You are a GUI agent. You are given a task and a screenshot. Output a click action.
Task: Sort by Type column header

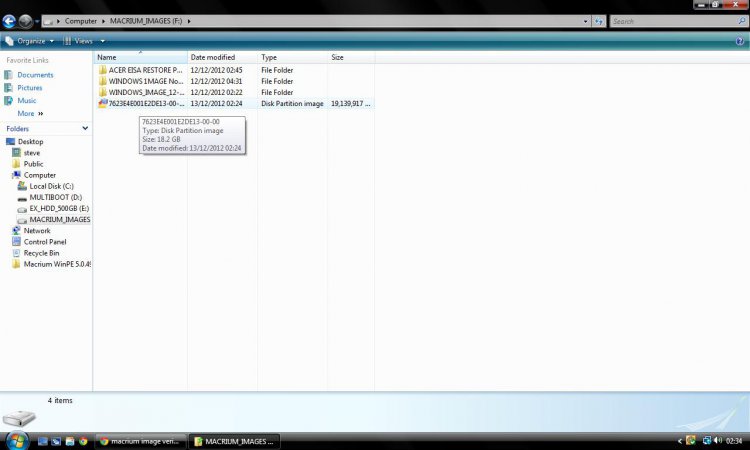[x=292, y=57]
